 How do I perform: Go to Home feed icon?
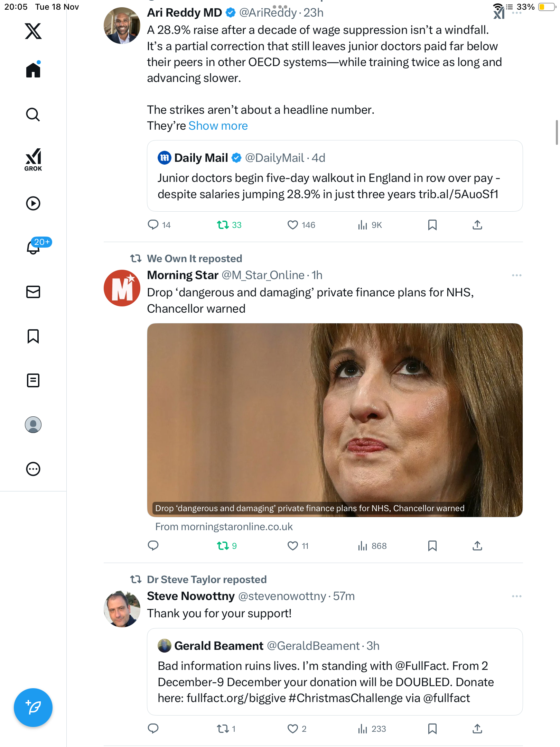click(33, 70)
